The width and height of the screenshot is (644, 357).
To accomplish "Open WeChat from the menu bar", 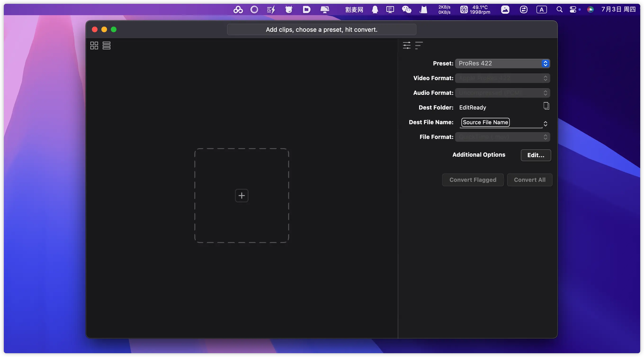I will click(x=407, y=9).
